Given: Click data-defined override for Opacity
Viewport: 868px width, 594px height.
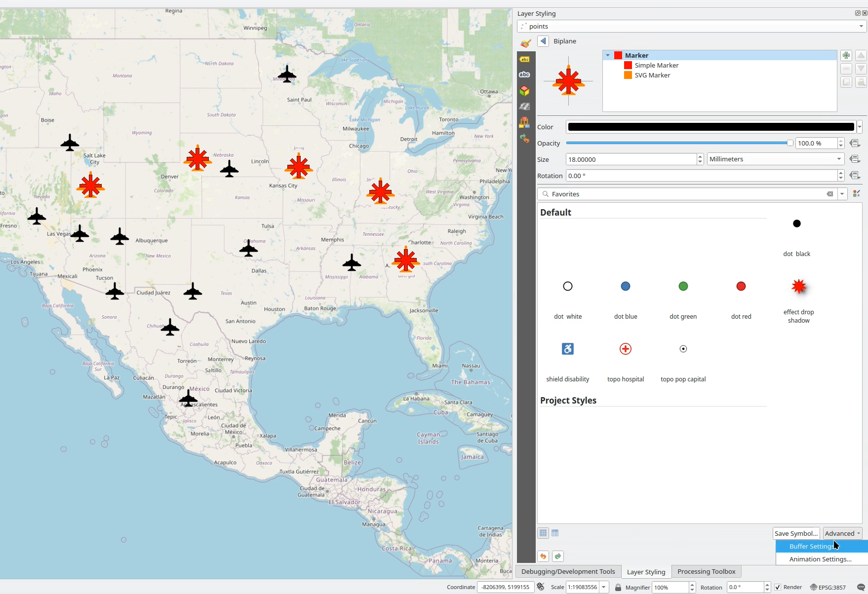Looking at the screenshot, I should [855, 143].
